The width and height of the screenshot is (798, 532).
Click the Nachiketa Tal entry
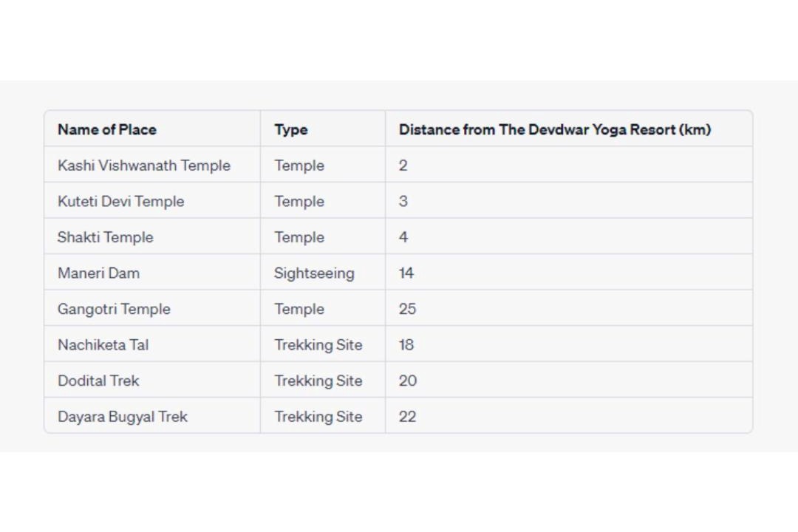tap(103, 345)
